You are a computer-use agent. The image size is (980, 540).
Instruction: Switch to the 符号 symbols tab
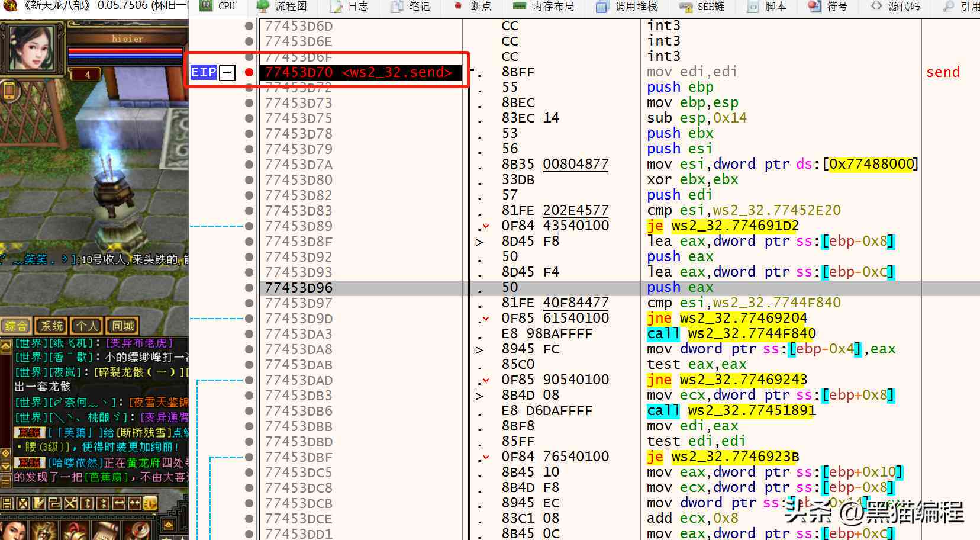(828, 6)
